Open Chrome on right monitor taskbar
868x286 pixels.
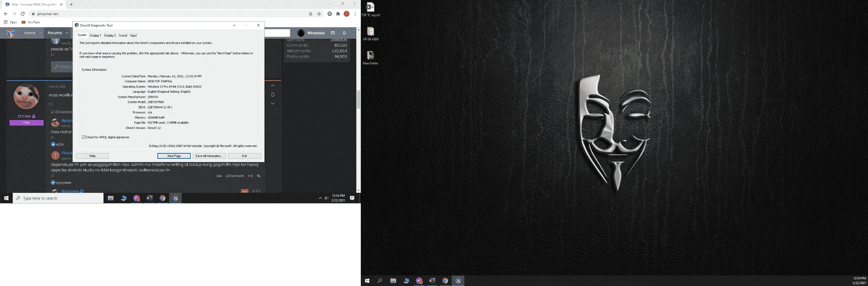pos(445,281)
